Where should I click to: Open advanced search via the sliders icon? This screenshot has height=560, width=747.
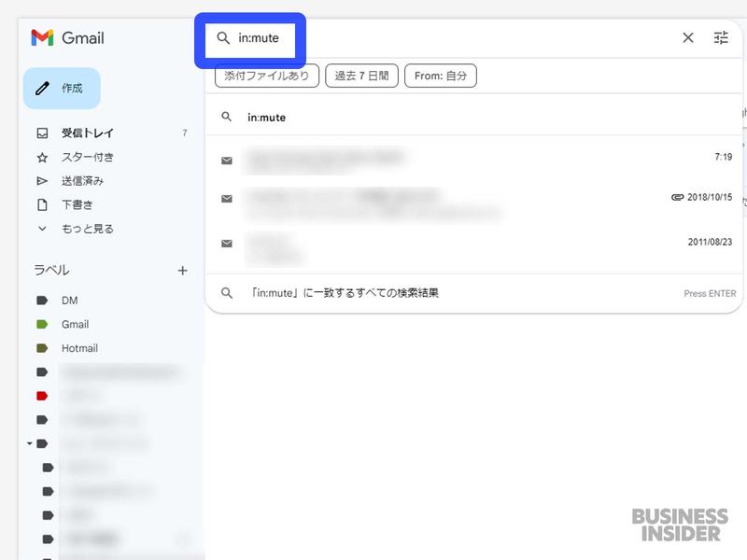[x=722, y=38]
